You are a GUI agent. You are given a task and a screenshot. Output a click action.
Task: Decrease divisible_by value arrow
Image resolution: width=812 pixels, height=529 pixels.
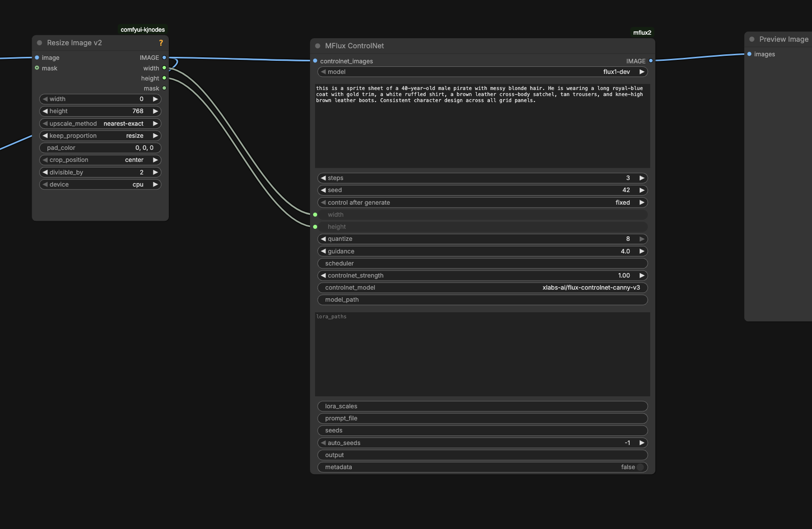[x=45, y=172]
